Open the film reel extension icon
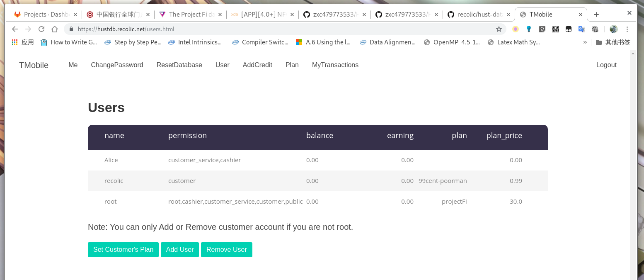The image size is (644, 280). [595, 29]
